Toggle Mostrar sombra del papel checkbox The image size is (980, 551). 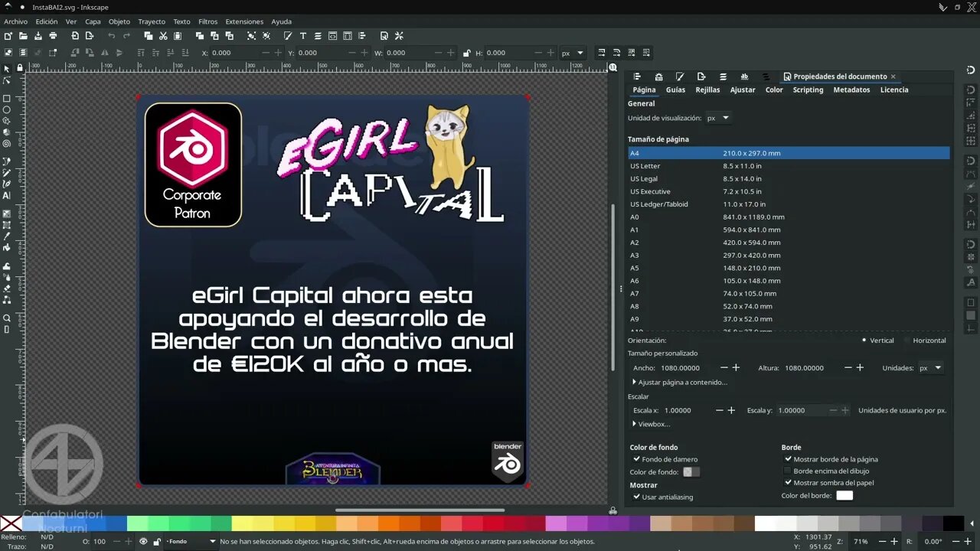(788, 482)
